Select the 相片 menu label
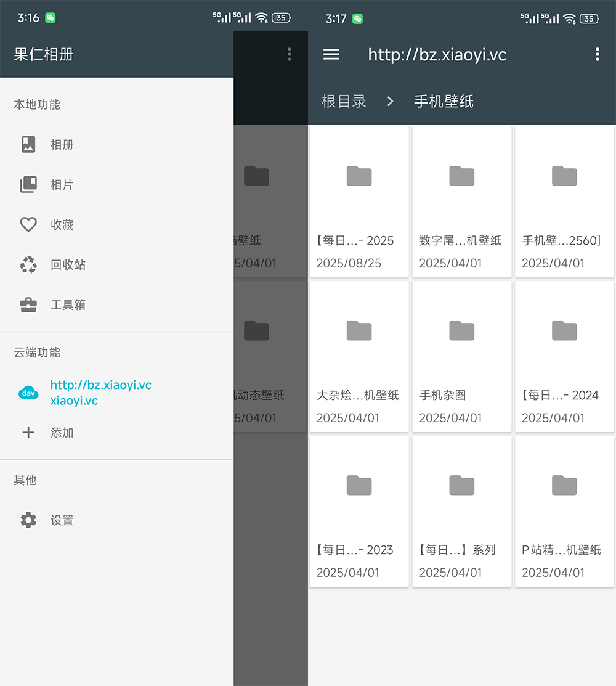 click(62, 185)
